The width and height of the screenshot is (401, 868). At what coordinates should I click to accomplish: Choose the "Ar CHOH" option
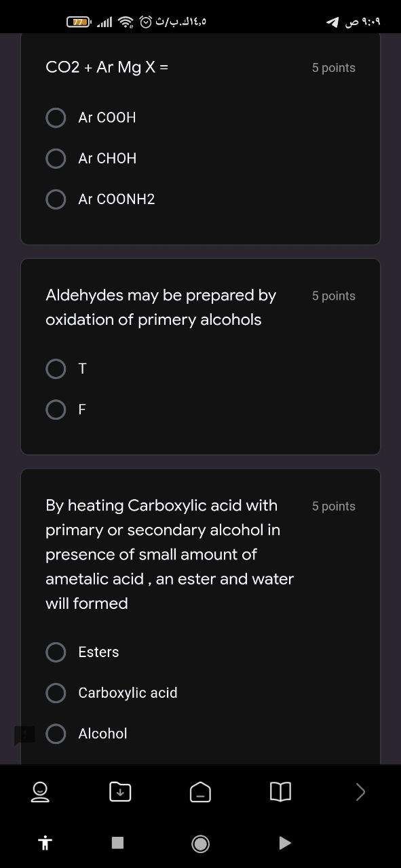pyautogui.click(x=56, y=158)
